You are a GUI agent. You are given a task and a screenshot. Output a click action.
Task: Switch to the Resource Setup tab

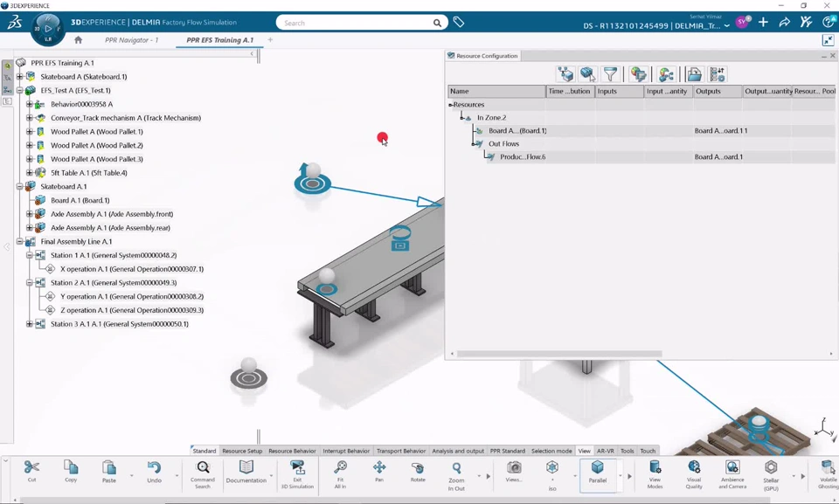(242, 451)
